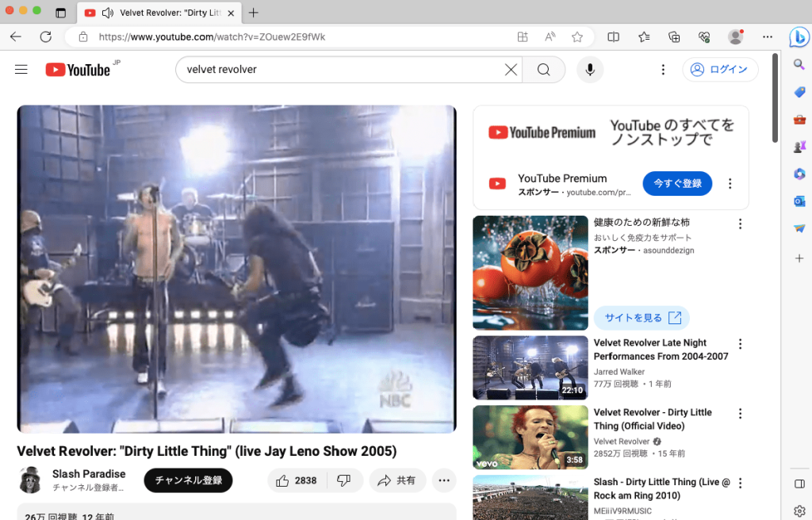This screenshot has height=520, width=812.
Task: Dislike the video with thumbs-down
Action: 344,480
